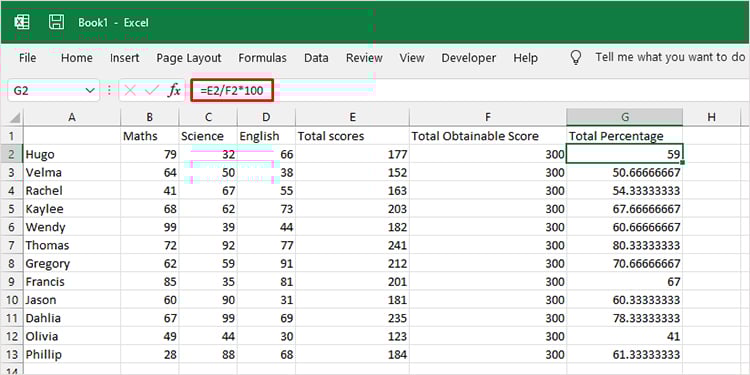This screenshot has height=375, width=750.
Task: Select row 7 header for Thomas
Action: (x=12, y=245)
